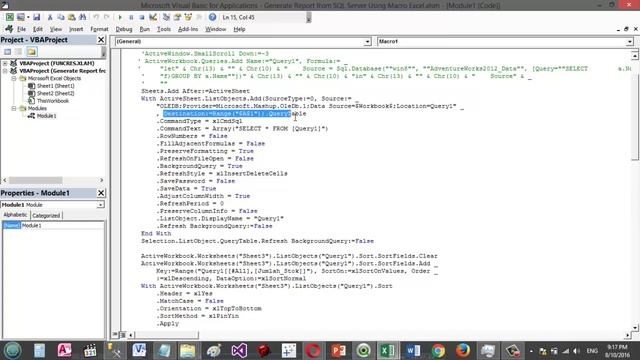
Task: Click the (Name) property value Module1
Action: click(62, 225)
